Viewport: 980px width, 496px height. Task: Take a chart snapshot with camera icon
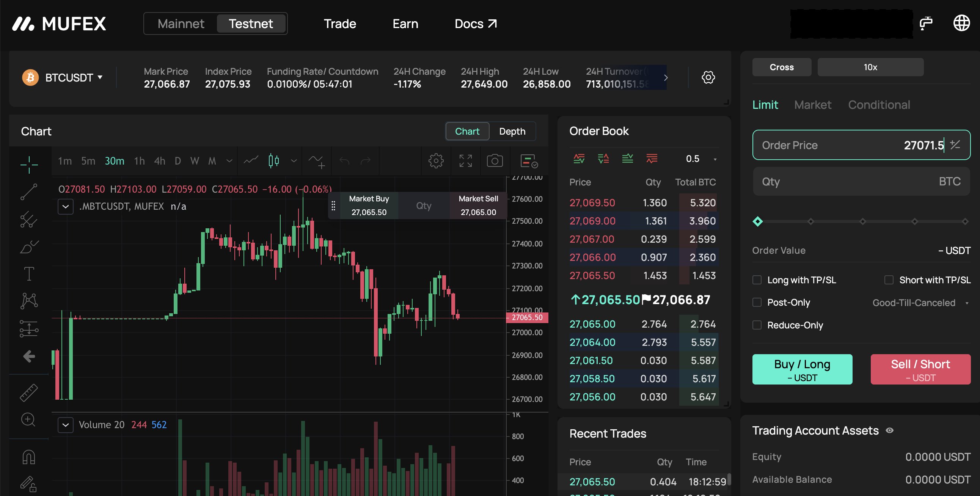tap(495, 161)
